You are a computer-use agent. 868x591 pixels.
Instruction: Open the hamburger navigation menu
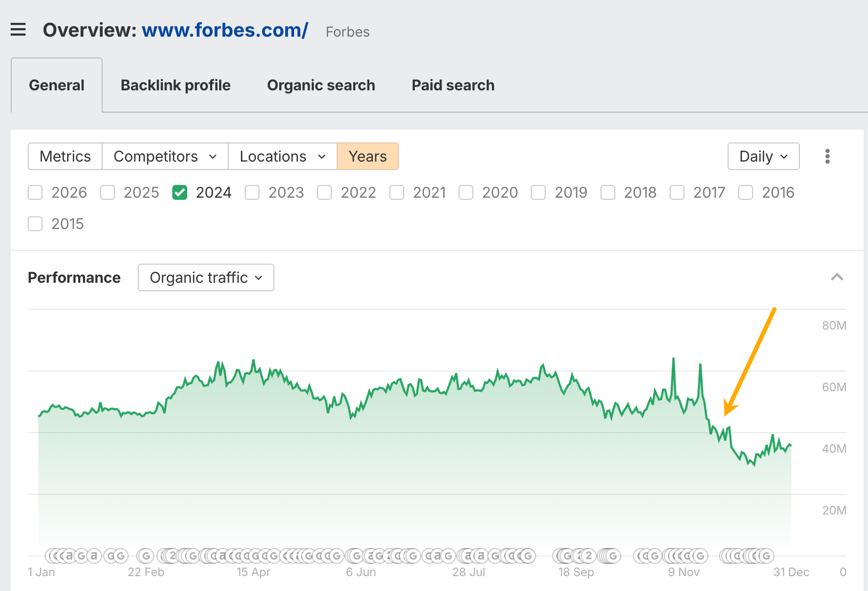pyautogui.click(x=18, y=30)
